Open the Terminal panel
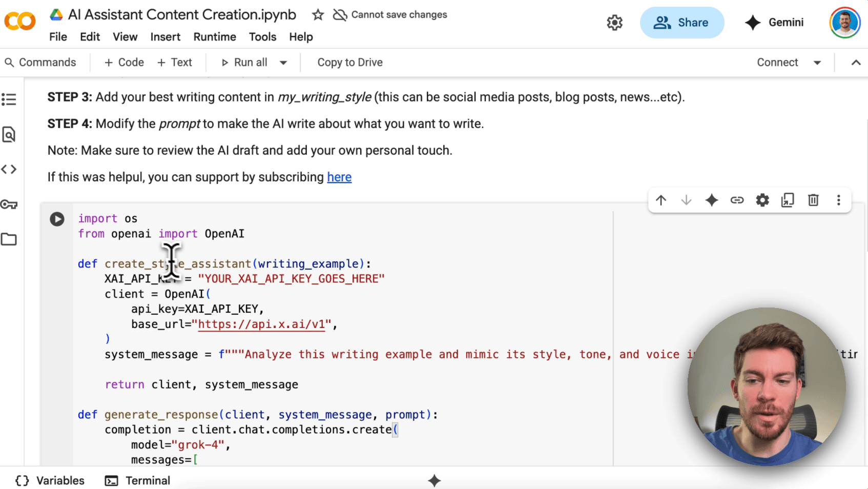The height and width of the screenshot is (489, 868). click(137, 481)
